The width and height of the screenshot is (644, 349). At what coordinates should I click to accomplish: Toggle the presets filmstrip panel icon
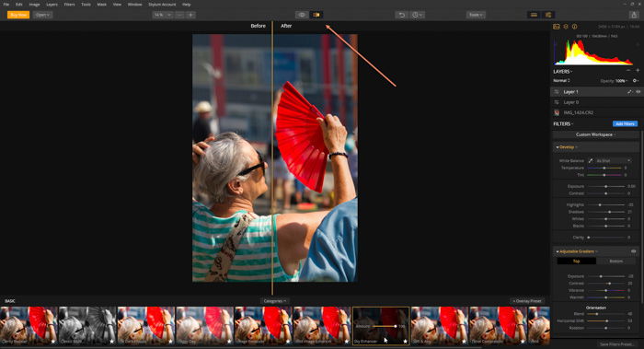coord(534,15)
